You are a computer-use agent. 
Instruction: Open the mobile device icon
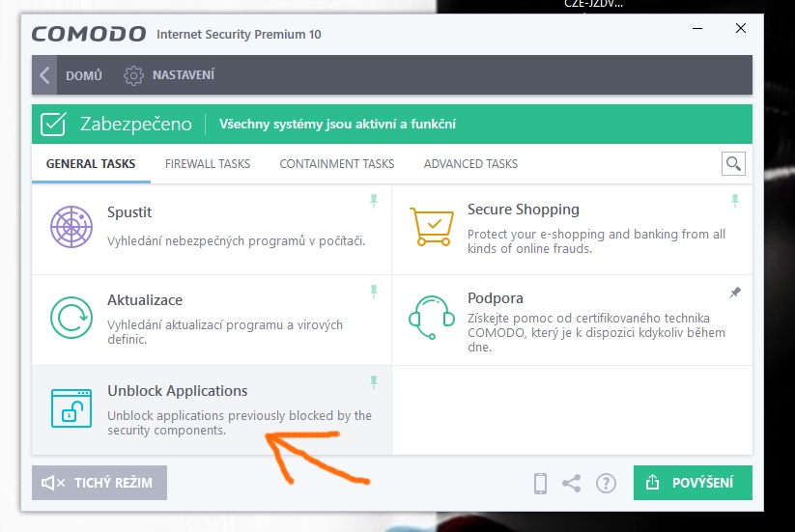pyautogui.click(x=541, y=484)
